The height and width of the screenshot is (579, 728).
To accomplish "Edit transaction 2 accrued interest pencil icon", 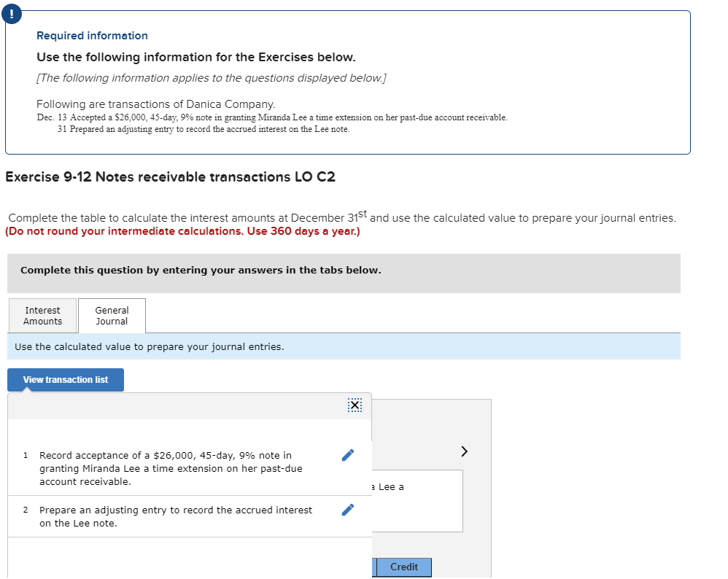I will coord(348,510).
